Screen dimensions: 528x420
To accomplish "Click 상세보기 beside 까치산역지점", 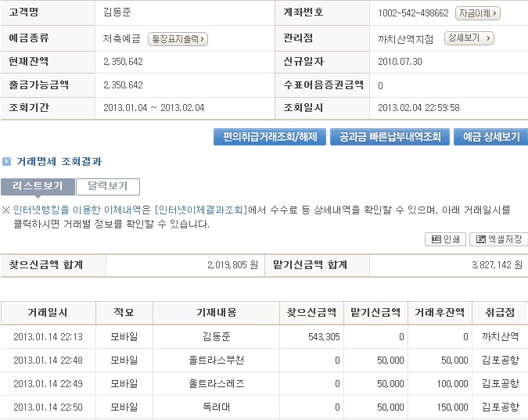I will point(469,38).
